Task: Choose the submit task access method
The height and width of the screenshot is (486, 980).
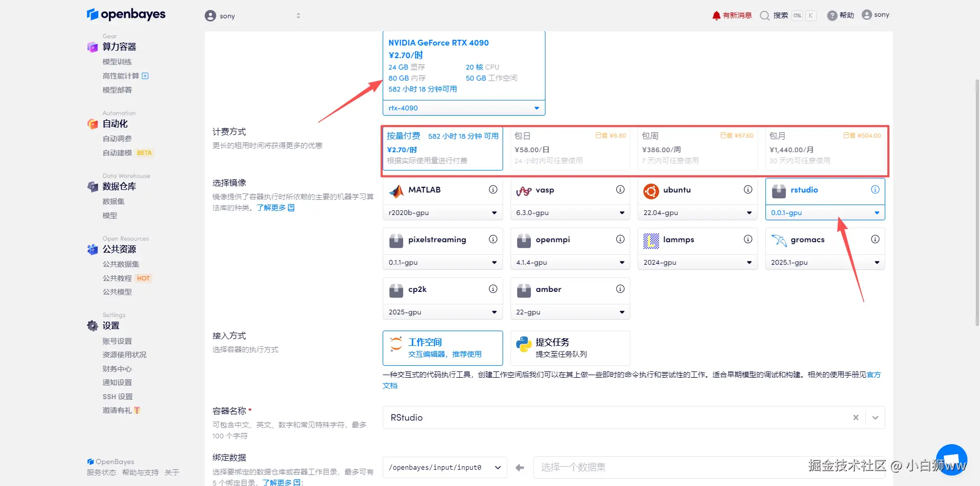Action: point(570,348)
